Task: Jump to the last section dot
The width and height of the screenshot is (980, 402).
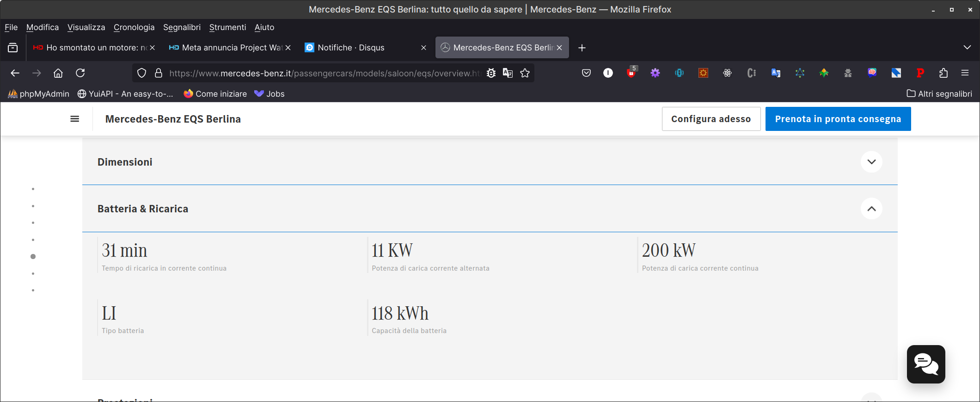Action: (x=33, y=291)
